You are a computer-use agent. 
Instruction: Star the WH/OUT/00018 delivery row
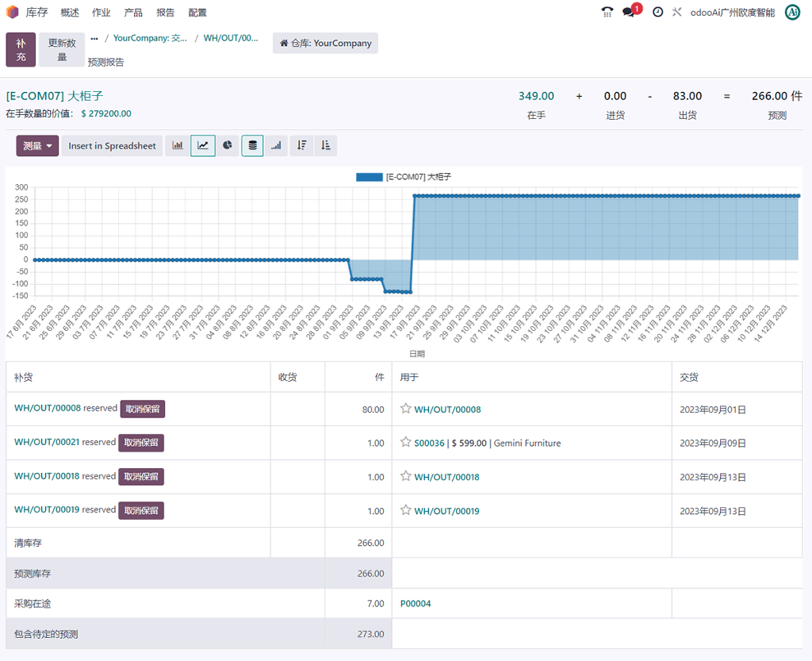tap(405, 476)
